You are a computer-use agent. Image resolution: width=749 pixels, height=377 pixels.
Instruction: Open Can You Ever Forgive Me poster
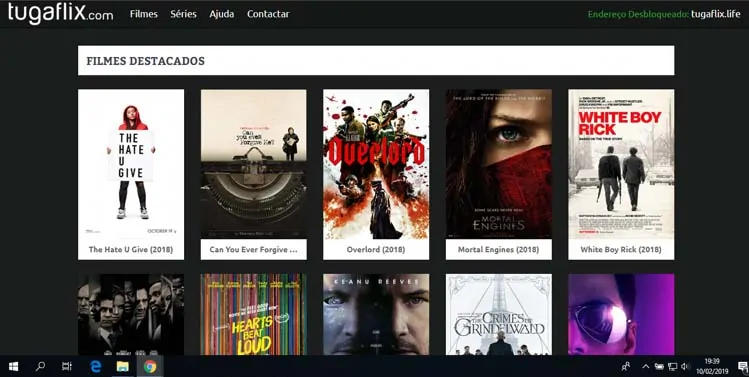coord(254,164)
